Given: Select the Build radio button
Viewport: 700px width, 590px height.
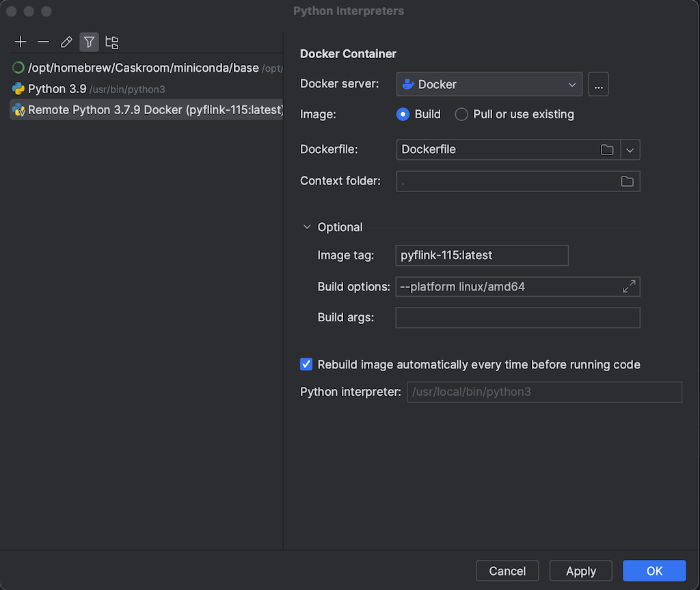Looking at the screenshot, I should 403,114.
